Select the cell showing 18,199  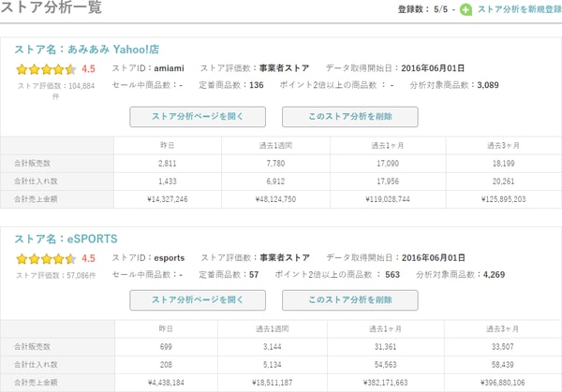(504, 164)
